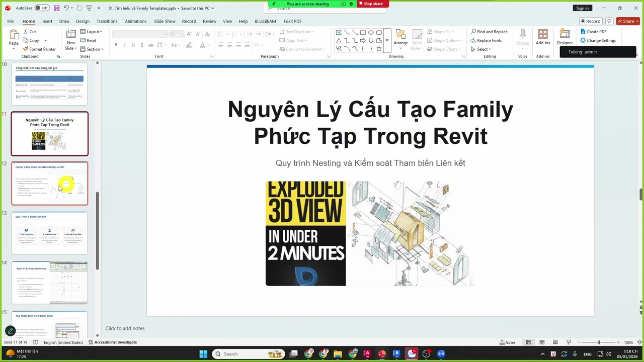Click Accessibility: Investigate in status bar
Image resolution: width=644 pixels, height=362 pixels.
[x=113, y=342]
